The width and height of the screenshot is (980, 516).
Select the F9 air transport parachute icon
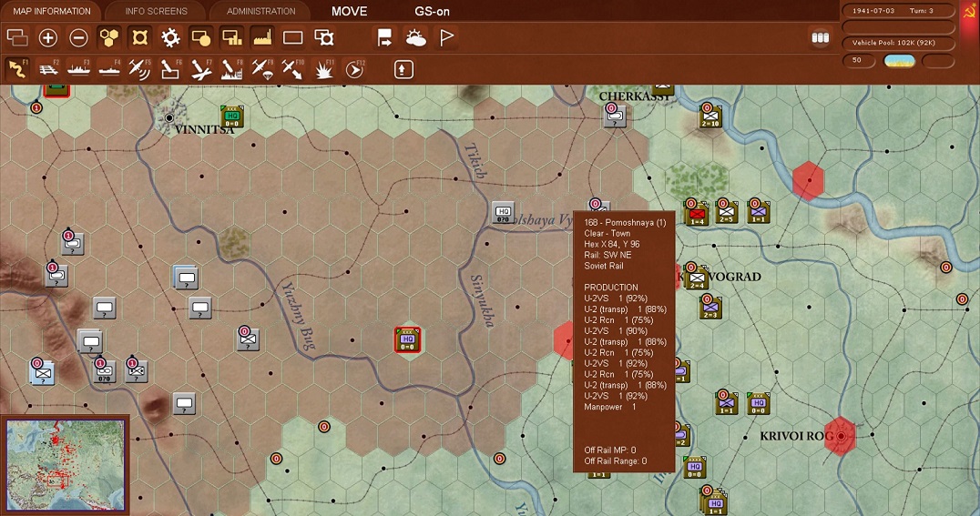pos(262,69)
